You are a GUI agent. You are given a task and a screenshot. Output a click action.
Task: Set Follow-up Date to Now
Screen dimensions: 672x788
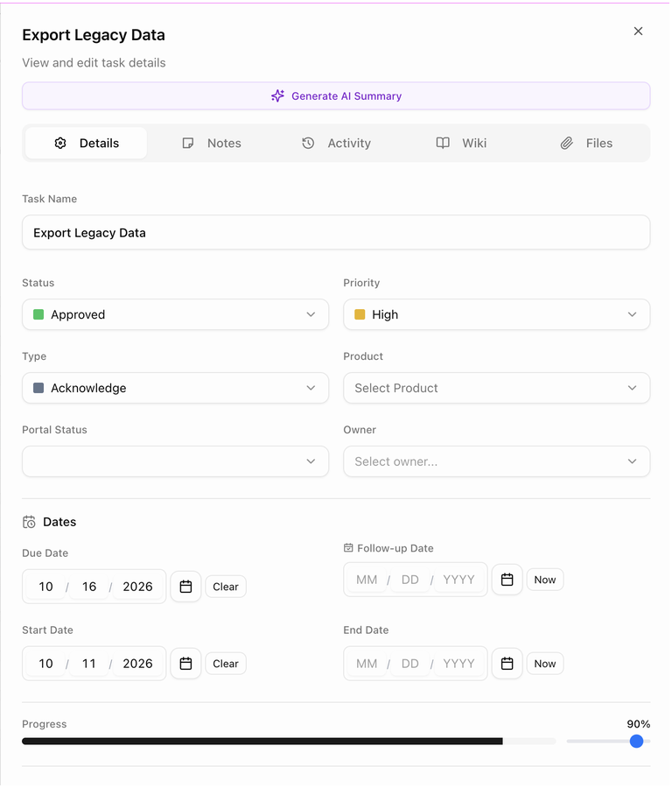[545, 580]
